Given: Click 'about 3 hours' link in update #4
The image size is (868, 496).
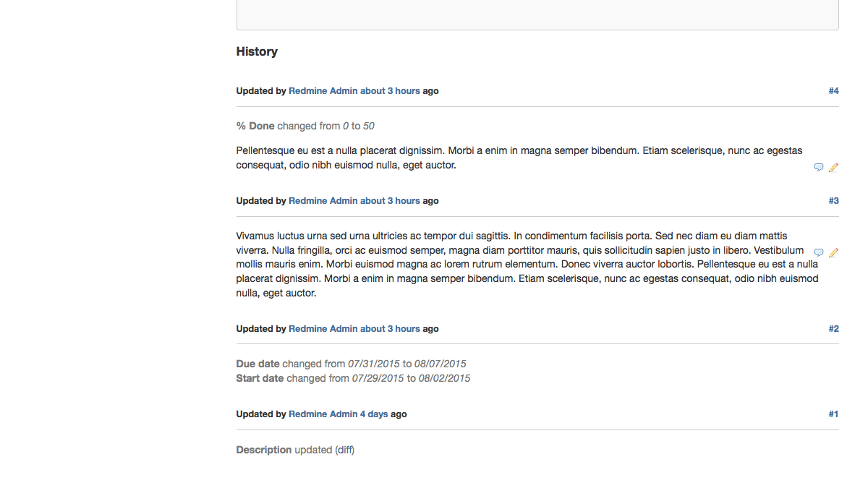Looking at the screenshot, I should click(x=390, y=91).
